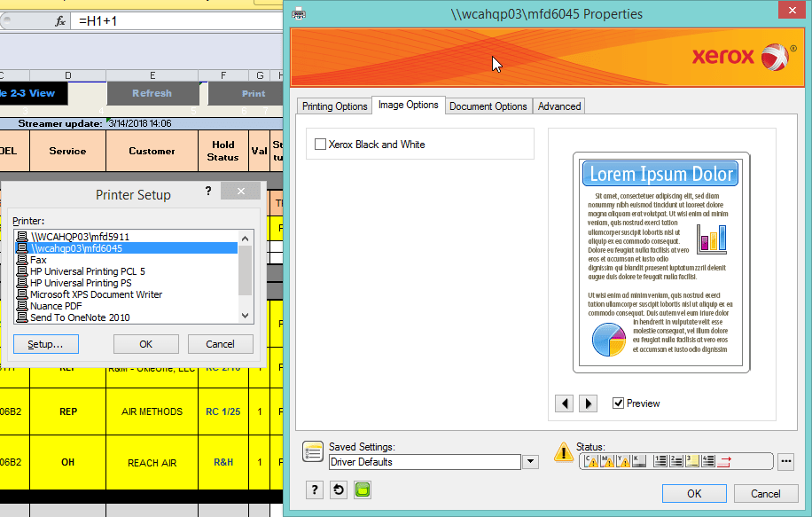Viewport: 812px width, 517px height.
Task: Click printer list scrollbar up arrow
Action: (x=246, y=239)
